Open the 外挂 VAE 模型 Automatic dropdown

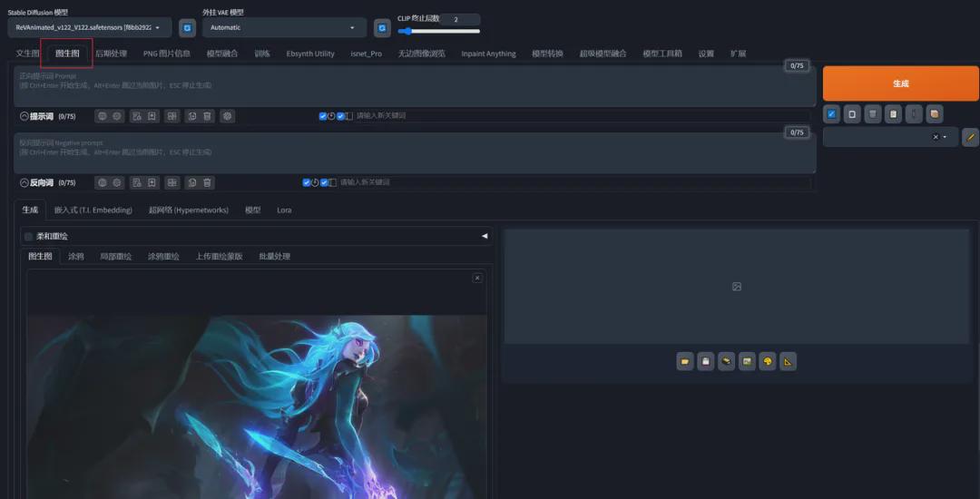[283, 28]
